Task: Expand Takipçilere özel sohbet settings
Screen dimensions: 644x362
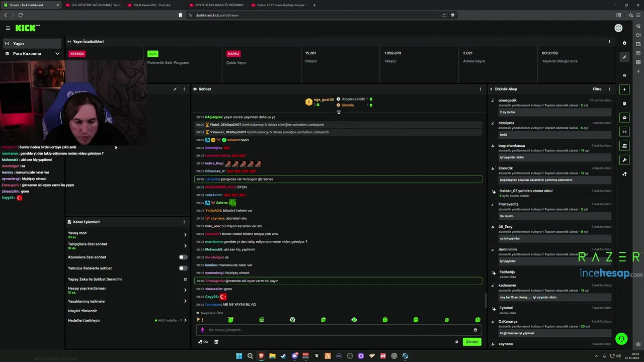Action: [x=185, y=246]
